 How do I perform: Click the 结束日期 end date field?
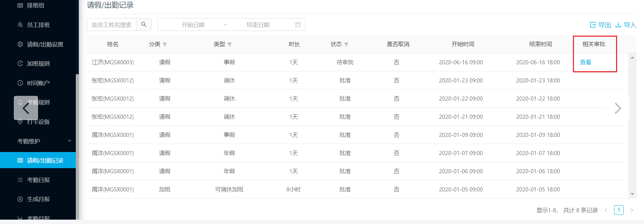tap(258, 25)
